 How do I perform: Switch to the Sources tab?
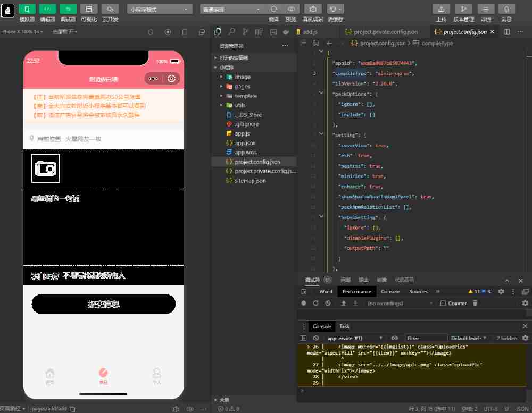point(418,292)
